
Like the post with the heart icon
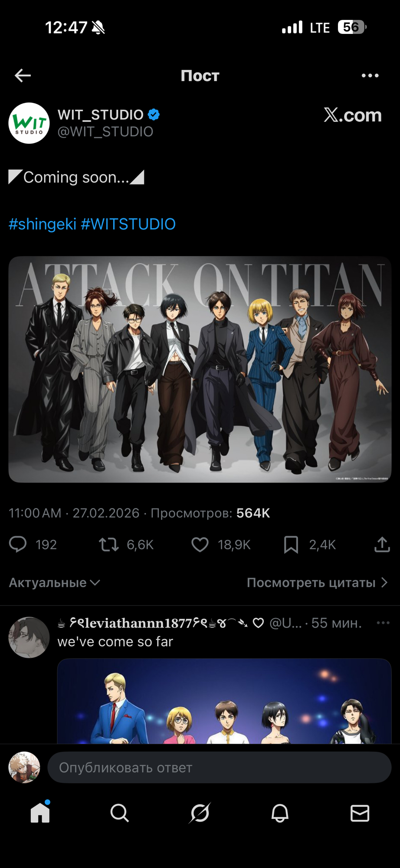click(x=200, y=544)
